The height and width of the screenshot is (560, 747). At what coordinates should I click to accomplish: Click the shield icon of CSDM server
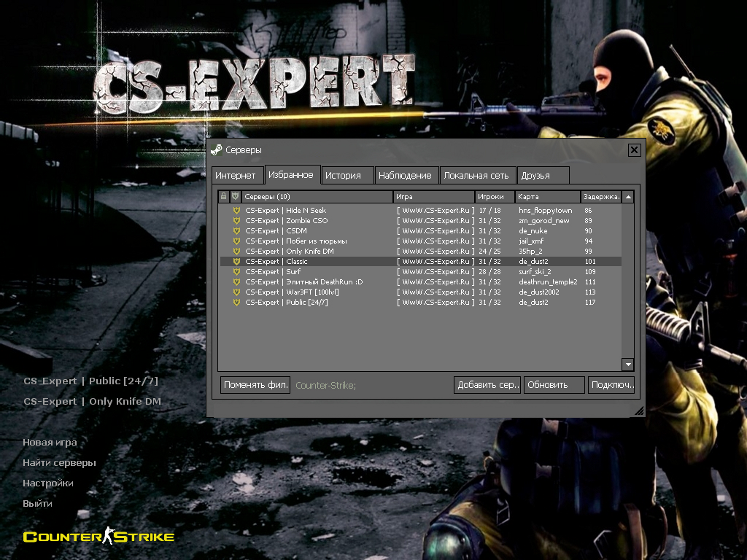coord(236,231)
